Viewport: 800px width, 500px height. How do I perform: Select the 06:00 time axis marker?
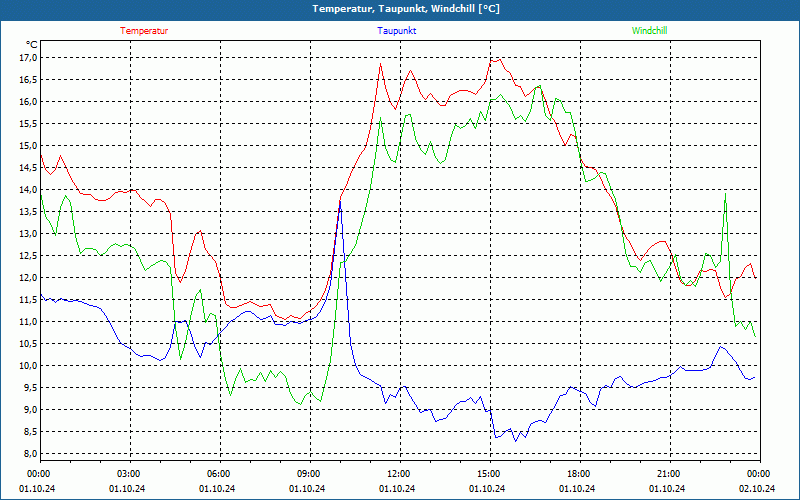[x=219, y=474]
